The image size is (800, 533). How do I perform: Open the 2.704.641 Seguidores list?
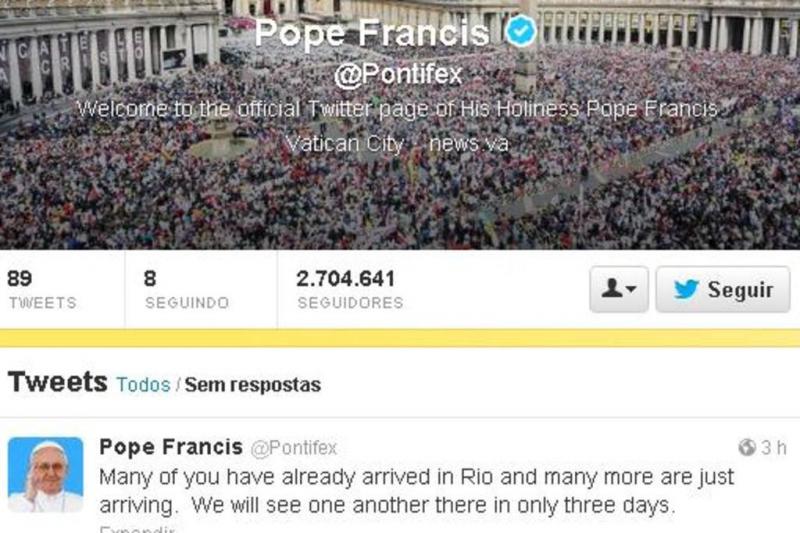pos(350,289)
